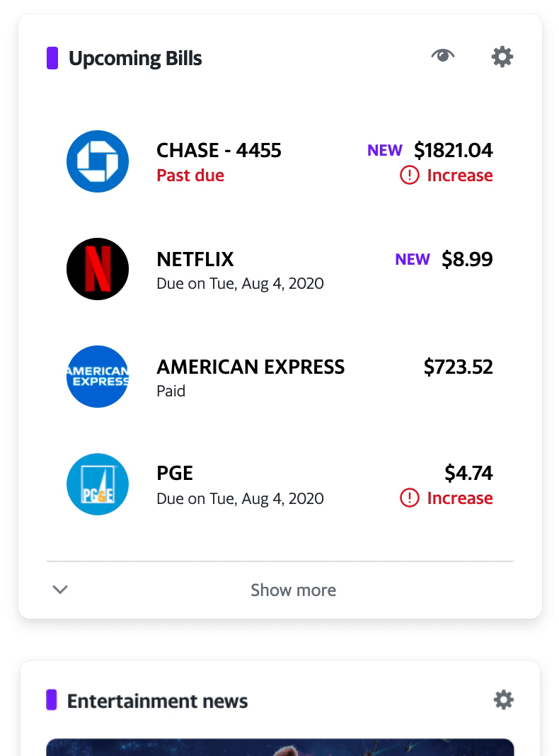559x756 pixels.
Task: Click the Chase increase alert icon
Action: pos(410,175)
